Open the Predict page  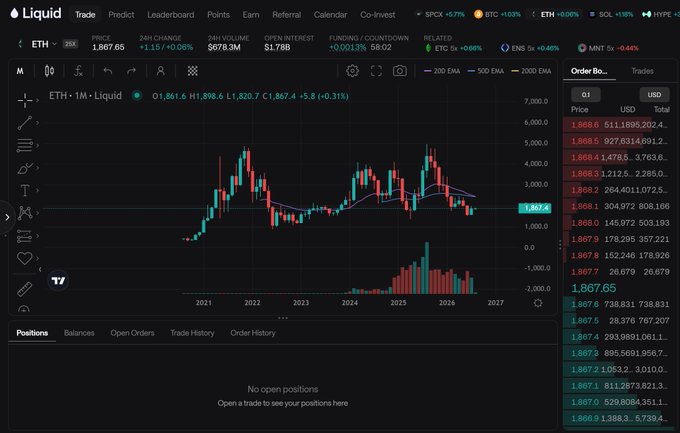tap(121, 14)
